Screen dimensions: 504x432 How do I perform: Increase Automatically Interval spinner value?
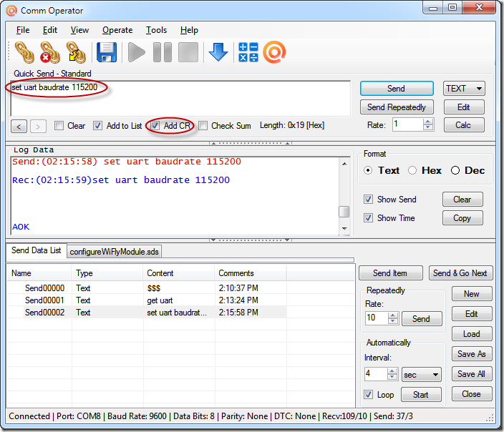point(392,371)
